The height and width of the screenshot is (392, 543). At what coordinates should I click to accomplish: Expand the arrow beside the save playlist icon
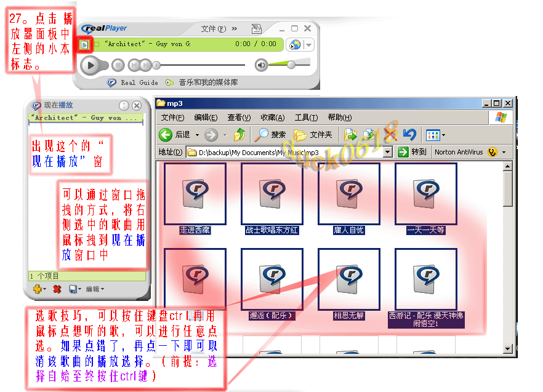pos(79,289)
